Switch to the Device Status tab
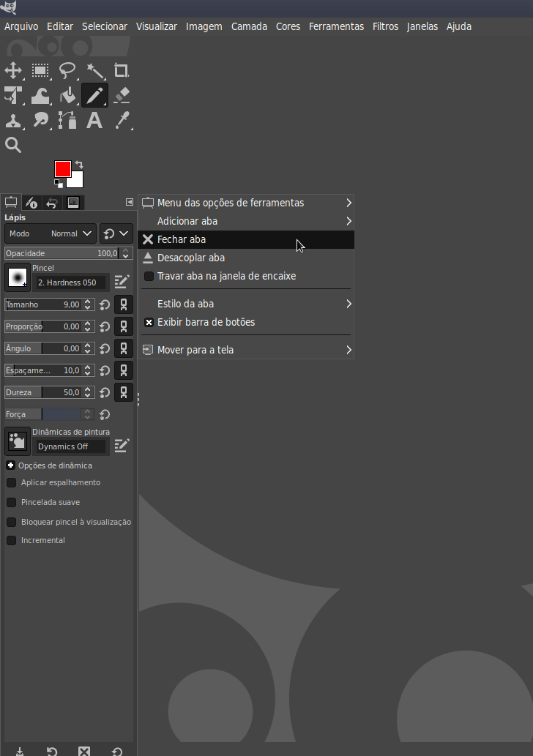Image resolution: width=533 pixels, height=756 pixels. point(31,203)
